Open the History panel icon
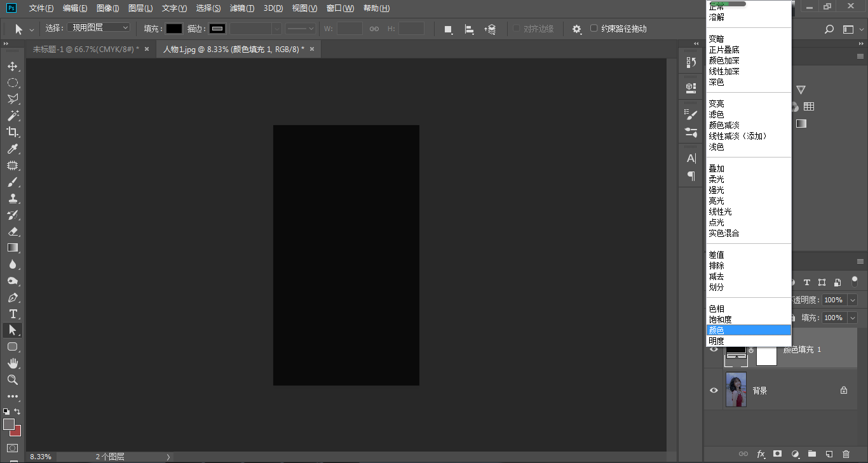 point(691,63)
